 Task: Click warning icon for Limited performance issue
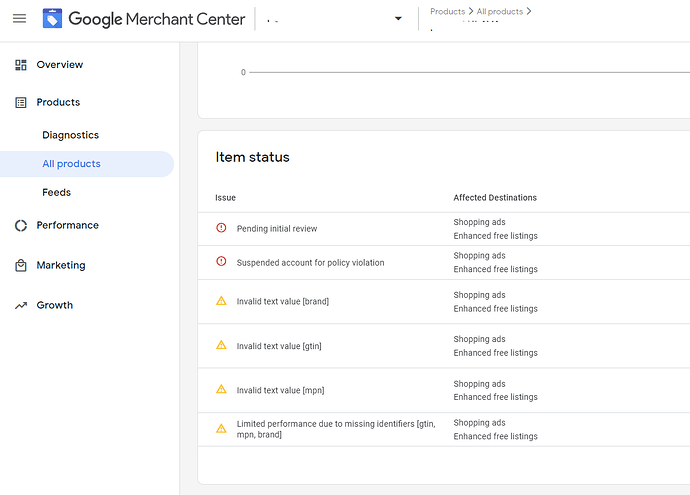coord(221,429)
